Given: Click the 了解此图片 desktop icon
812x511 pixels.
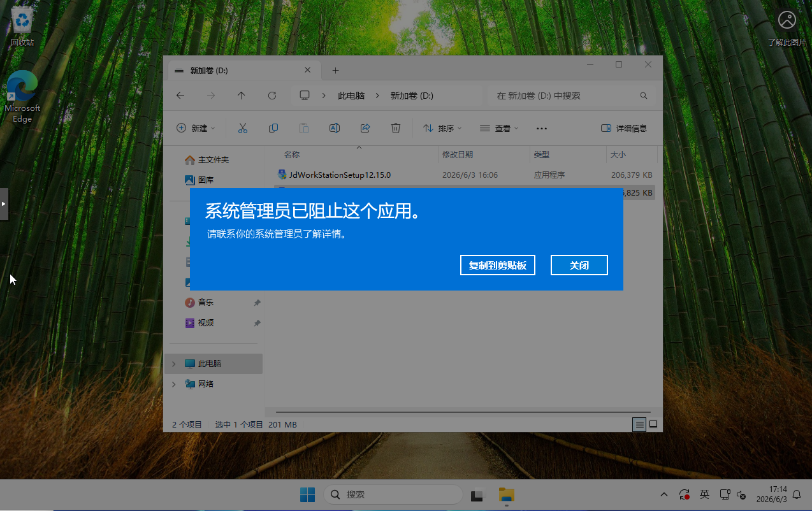Looking at the screenshot, I should pyautogui.click(x=787, y=29).
